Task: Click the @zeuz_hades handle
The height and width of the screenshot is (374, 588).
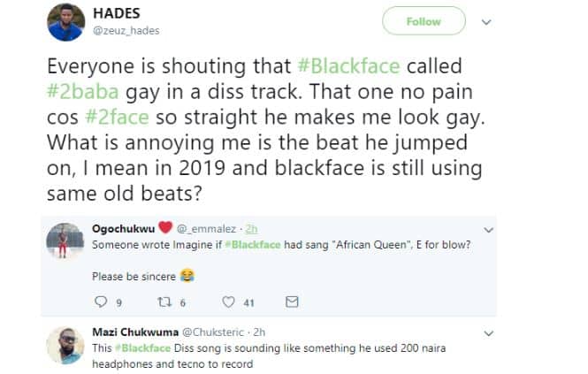Action: (x=126, y=33)
